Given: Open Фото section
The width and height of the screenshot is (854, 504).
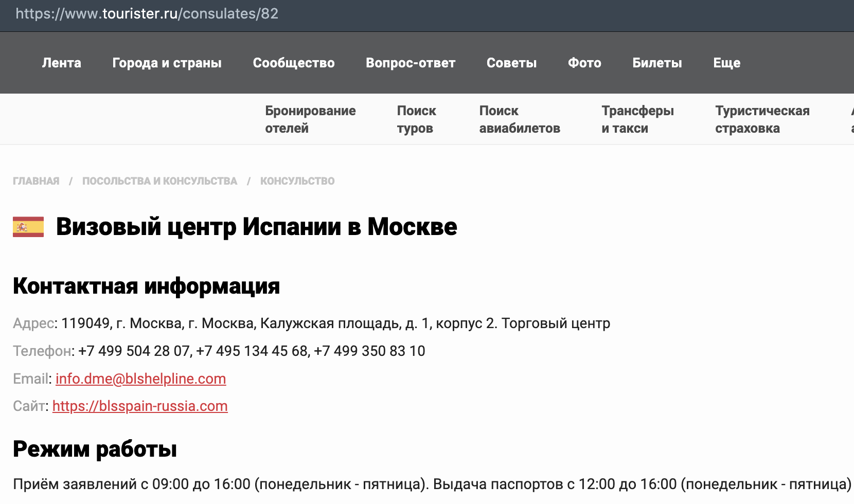Looking at the screenshot, I should [x=584, y=63].
